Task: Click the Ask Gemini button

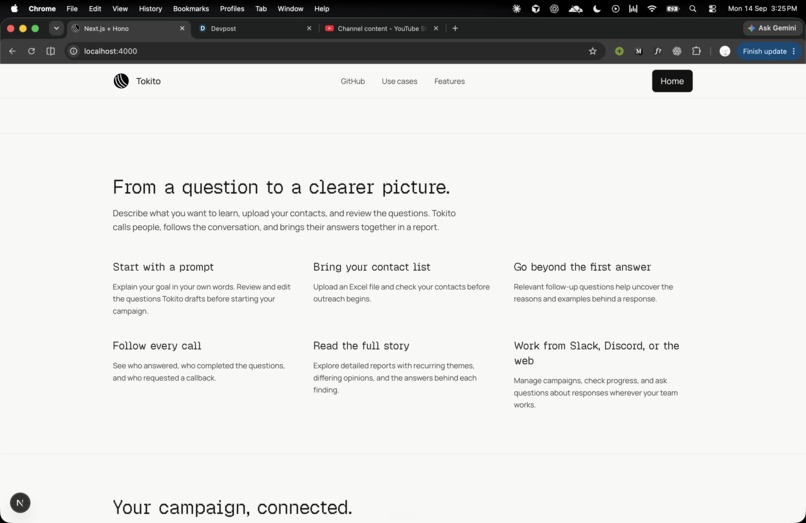Action: (772, 28)
